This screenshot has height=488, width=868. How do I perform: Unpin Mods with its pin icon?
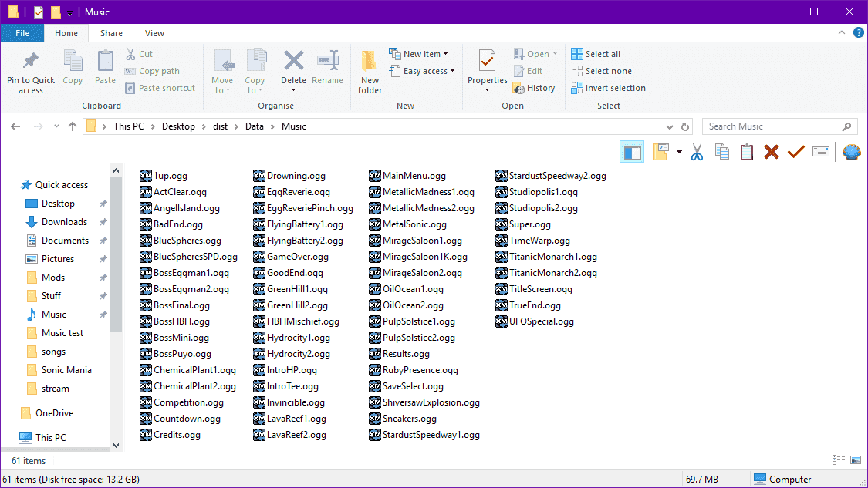[x=103, y=278]
